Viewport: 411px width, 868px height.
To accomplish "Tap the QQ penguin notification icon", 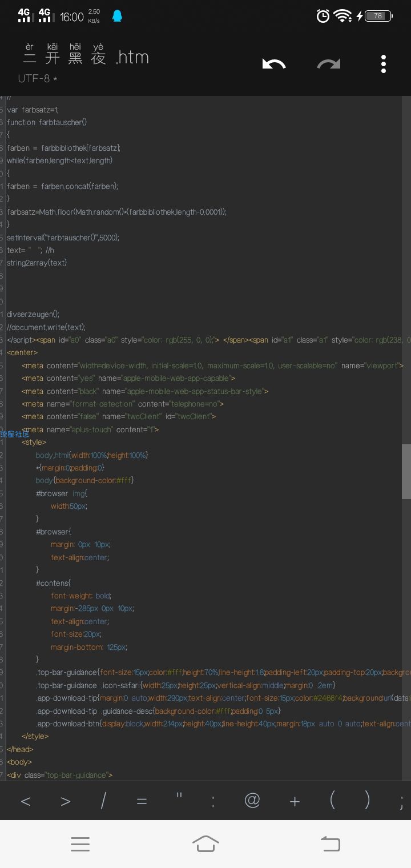I will [x=117, y=16].
